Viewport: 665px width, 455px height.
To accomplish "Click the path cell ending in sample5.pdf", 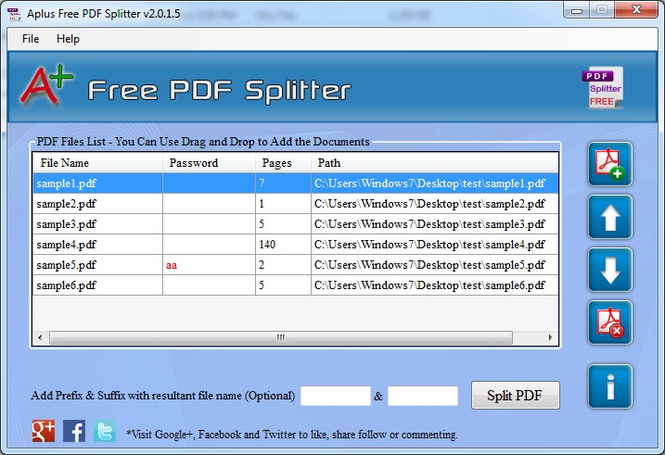I will pyautogui.click(x=434, y=265).
